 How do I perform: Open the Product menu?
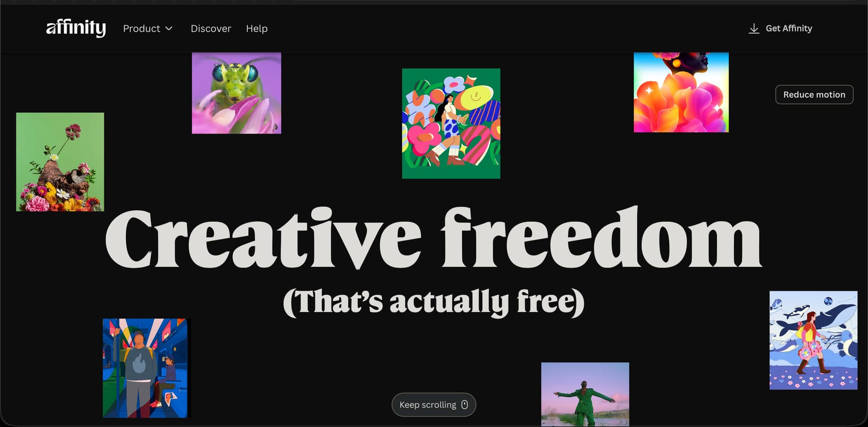(148, 28)
